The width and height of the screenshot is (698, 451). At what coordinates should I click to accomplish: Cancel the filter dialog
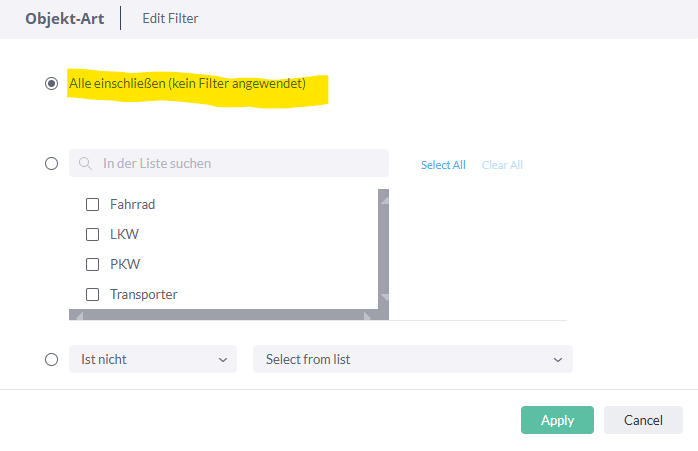643,420
